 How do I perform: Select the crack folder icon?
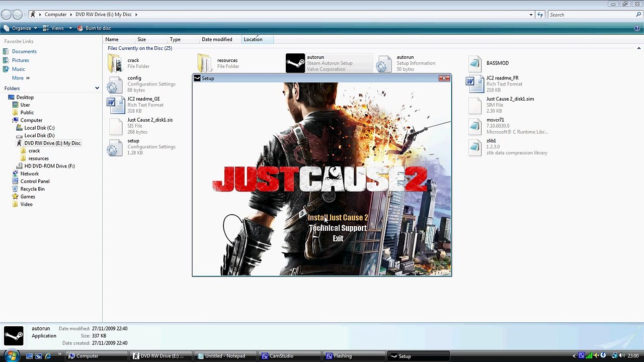[x=115, y=63]
